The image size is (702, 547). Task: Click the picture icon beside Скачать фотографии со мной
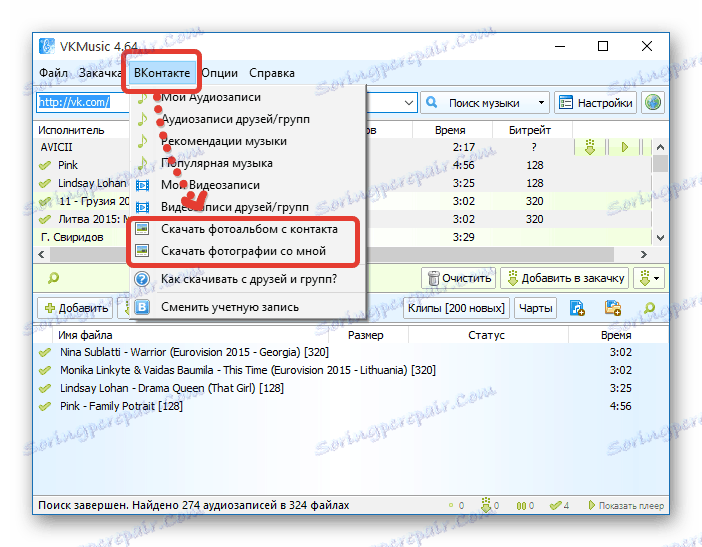[x=142, y=251]
